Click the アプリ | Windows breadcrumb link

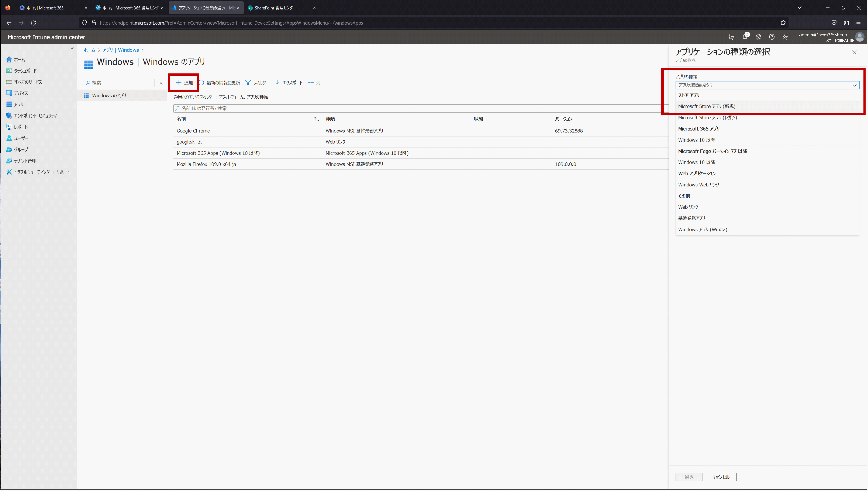tap(121, 50)
